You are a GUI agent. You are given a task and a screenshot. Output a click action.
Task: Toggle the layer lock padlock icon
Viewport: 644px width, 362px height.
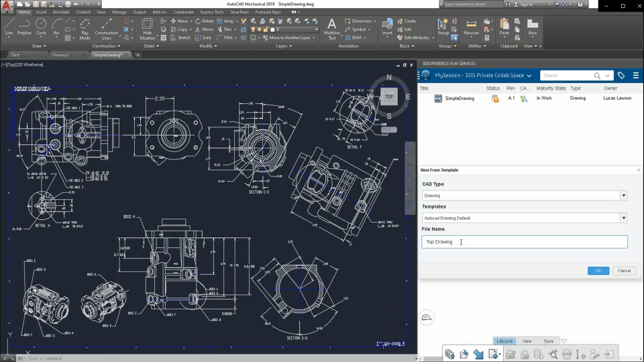click(267, 29)
